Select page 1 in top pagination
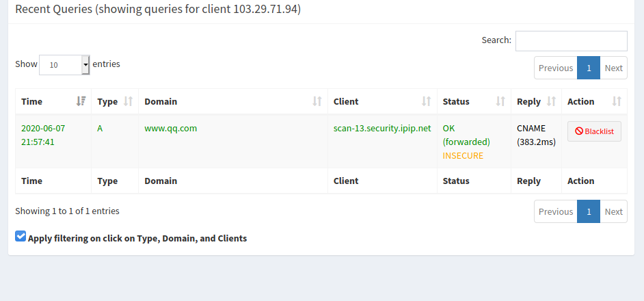Viewport: 644px width, 301px height. 589,68
